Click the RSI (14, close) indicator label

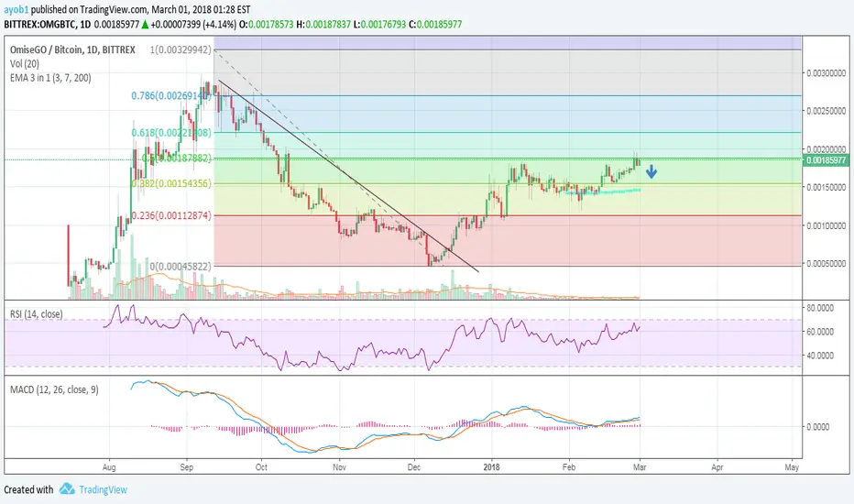click(x=37, y=313)
